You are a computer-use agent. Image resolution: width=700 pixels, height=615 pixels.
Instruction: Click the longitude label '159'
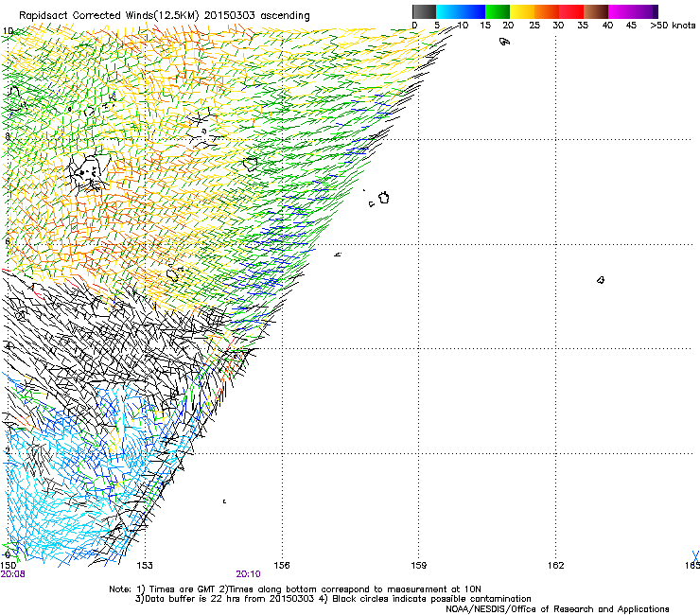pyautogui.click(x=418, y=566)
